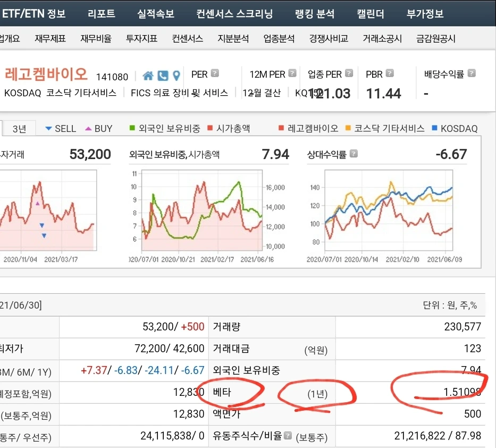Click the 12월 결산 label
The image size is (496, 448).
[261, 93]
